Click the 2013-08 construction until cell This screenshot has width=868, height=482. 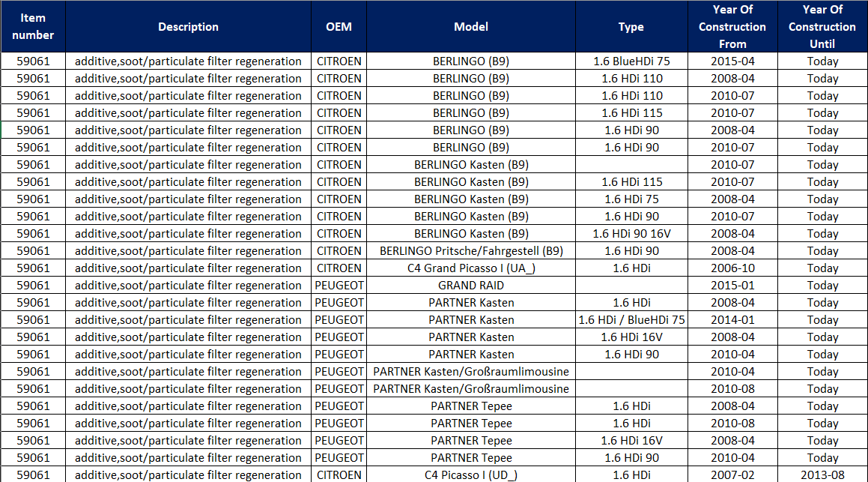click(x=822, y=475)
